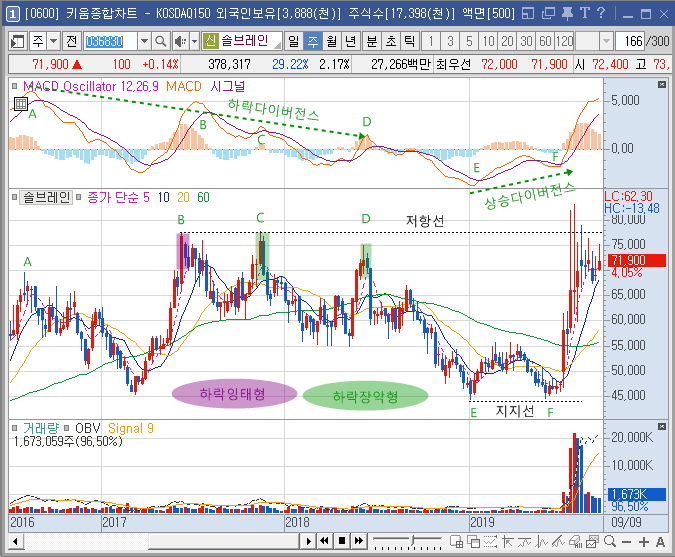Select minute 분 chart period
675x557 pixels.
[x=372, y=41]
